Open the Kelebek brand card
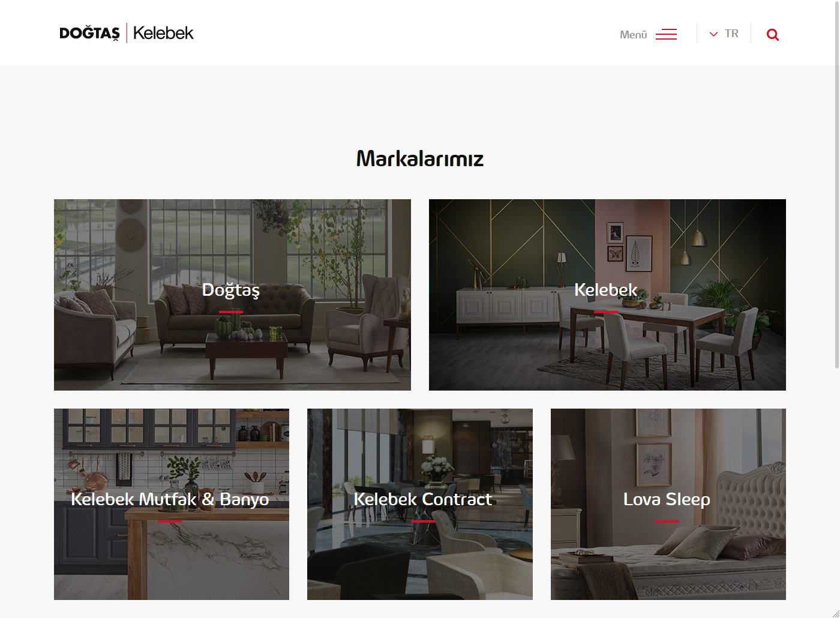Image resolution: width=840 pixels, height=618 pixels. 607,295
